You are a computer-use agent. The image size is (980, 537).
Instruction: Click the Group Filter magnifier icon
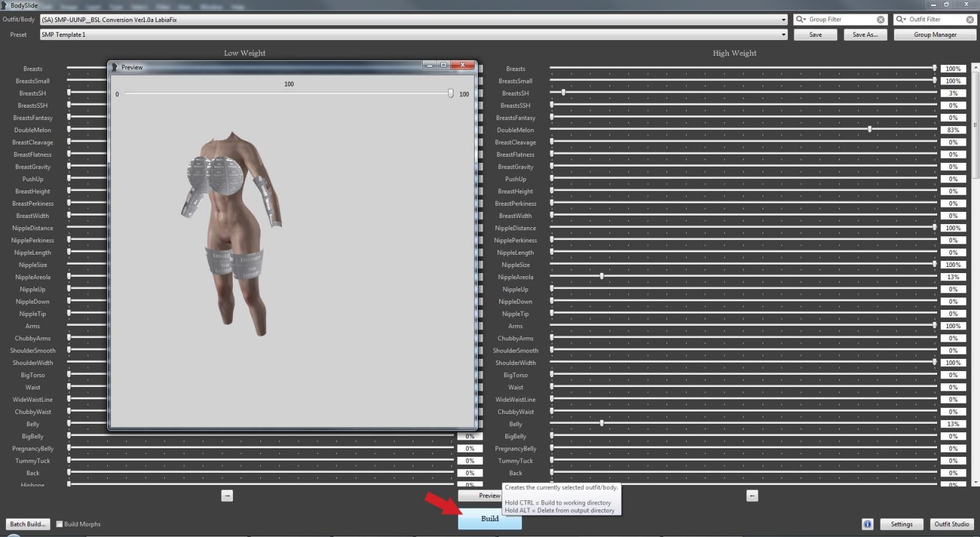[801, 20]
